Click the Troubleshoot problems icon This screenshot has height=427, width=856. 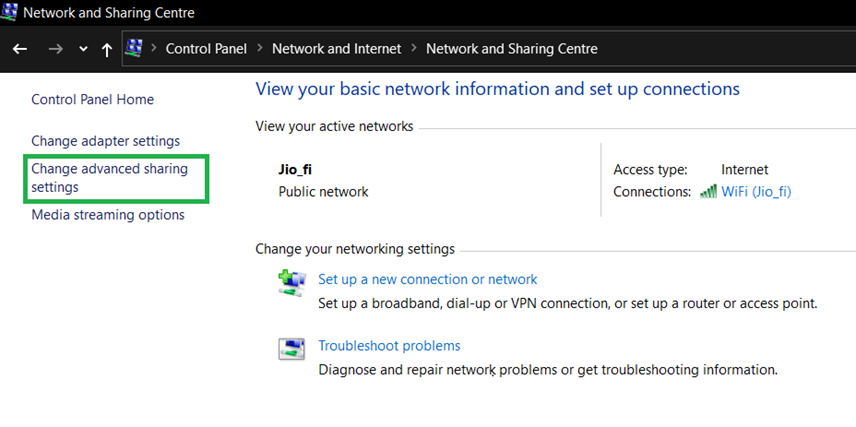point(292,349)
